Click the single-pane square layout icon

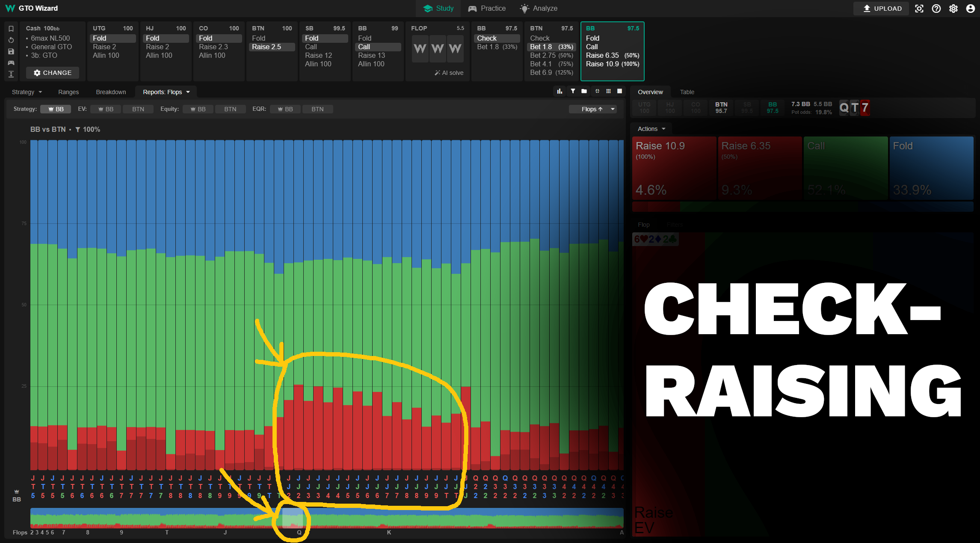pos(619,91)
